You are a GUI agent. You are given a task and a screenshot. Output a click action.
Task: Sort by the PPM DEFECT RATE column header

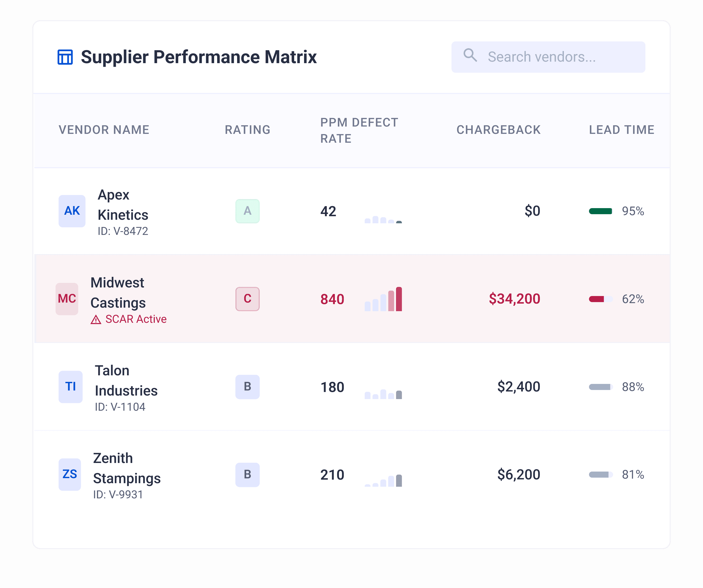359,131
